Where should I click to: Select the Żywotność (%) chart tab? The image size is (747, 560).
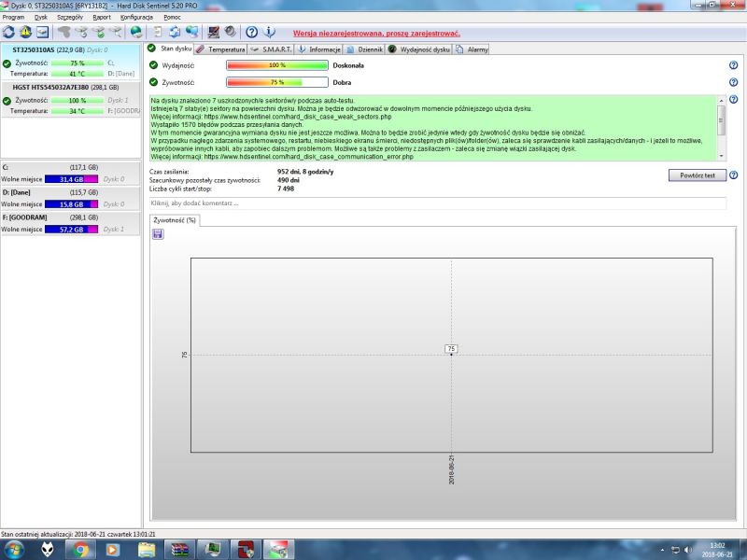click(175, 220)
